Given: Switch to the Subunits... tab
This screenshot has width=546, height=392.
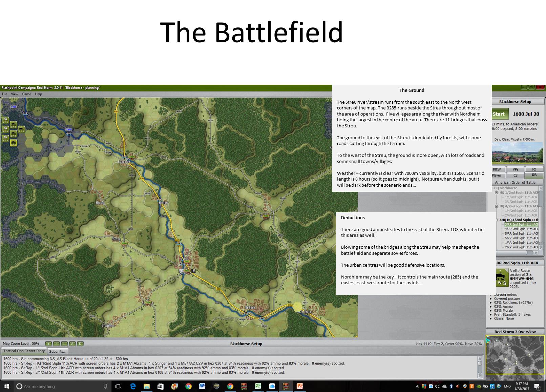Looking at the screenshot, I should click(x=58, y=351).
